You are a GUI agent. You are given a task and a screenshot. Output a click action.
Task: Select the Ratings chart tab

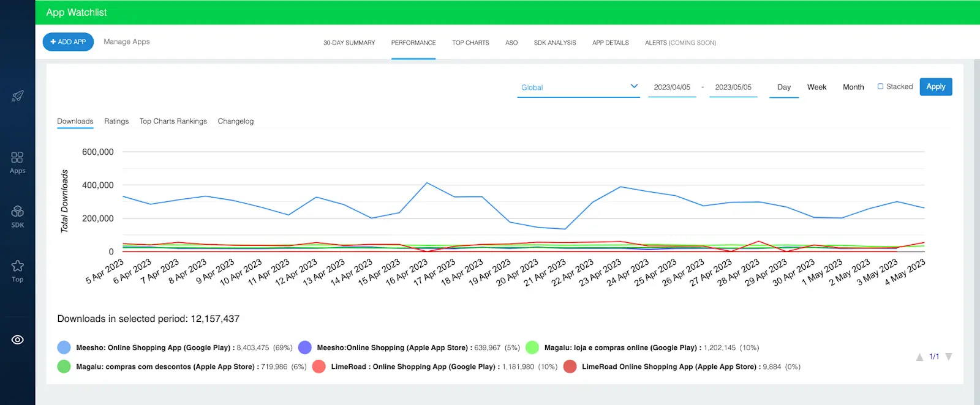point(116,121)
